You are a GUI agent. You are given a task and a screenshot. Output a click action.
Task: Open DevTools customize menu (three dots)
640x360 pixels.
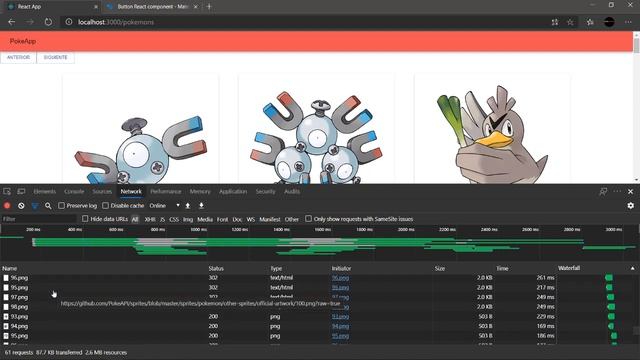(x=617, y=191)
